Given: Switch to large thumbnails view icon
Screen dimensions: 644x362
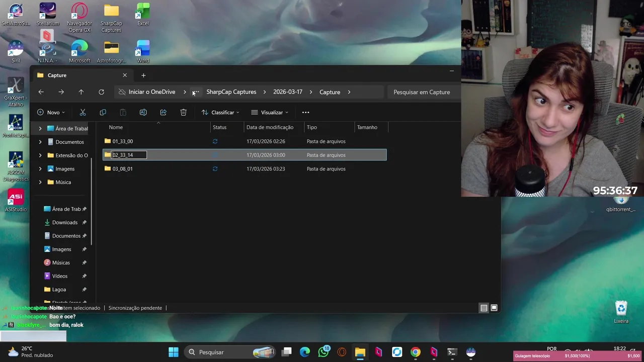Looking at the screenshot, I should (494, 308).
